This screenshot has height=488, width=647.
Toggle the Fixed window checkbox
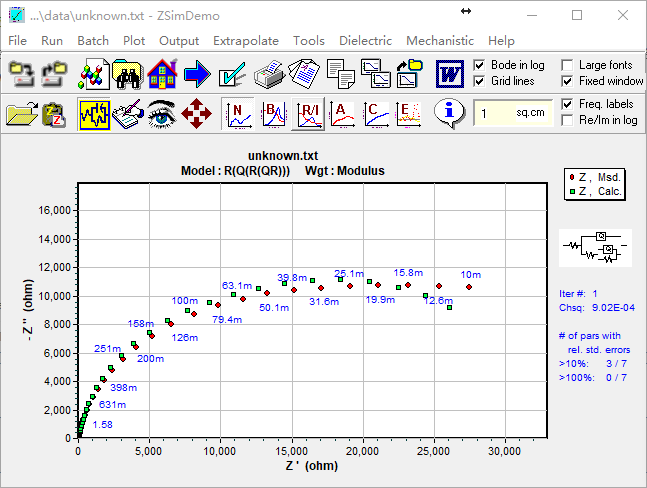567,81
